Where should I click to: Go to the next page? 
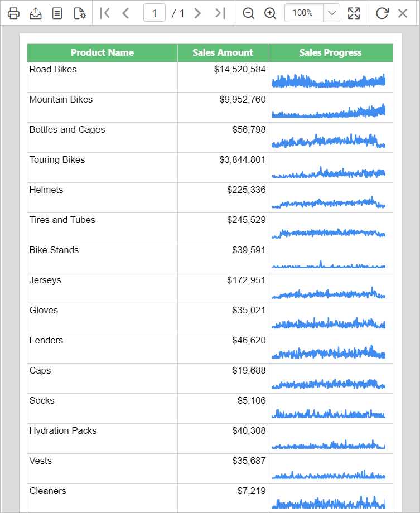(197, 13)
